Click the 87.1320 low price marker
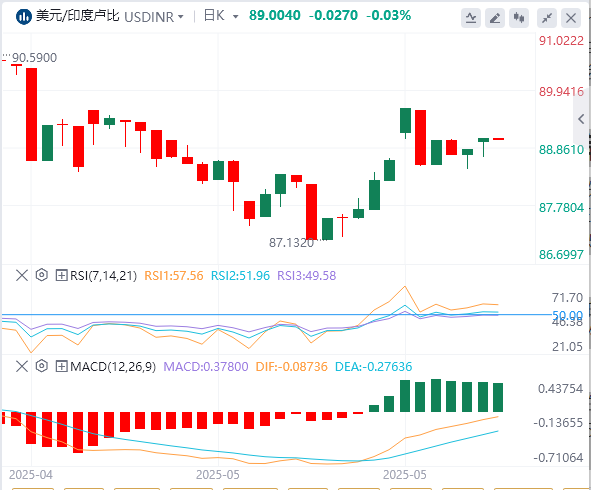This screenshot has width=591, height=490. click(291, 242)
